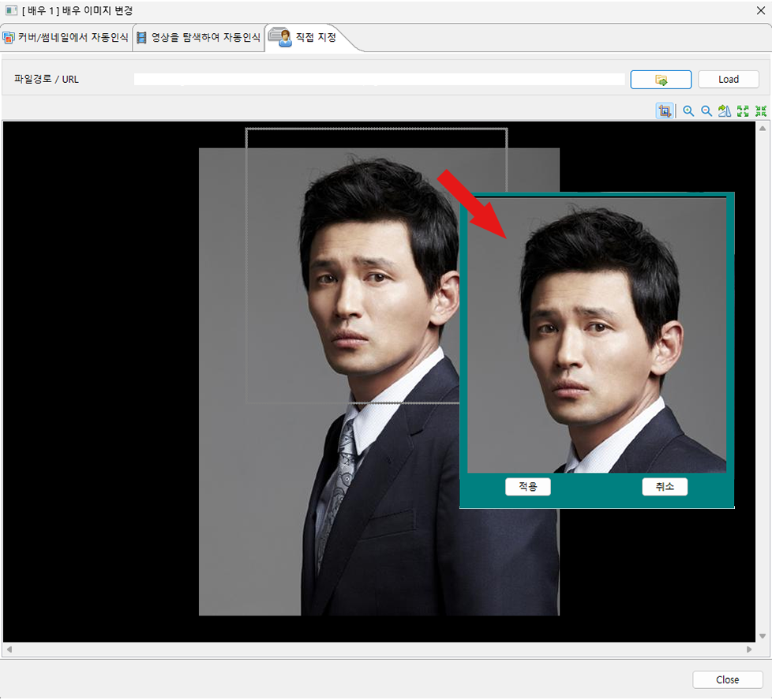The image size is (772, 700).
Task: Apply the crop with 적용 button
Action: pyautogui.click(x=527, y=487)
